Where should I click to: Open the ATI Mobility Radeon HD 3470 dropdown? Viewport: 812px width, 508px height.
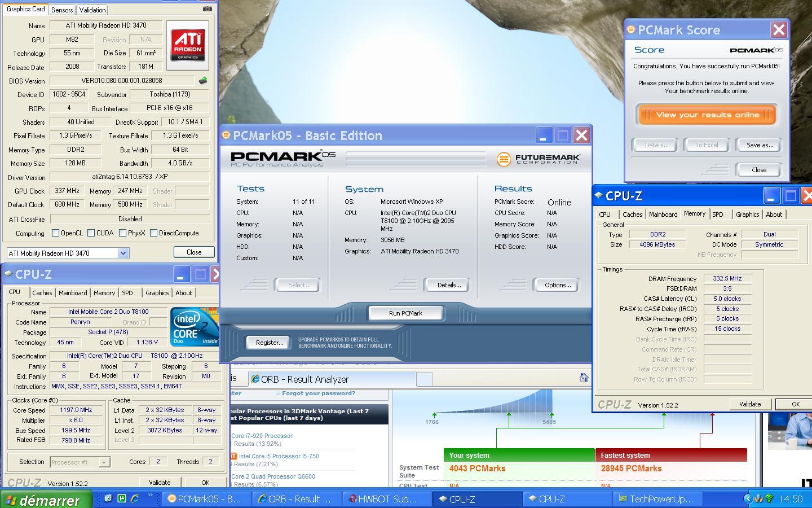pos(123,253)
